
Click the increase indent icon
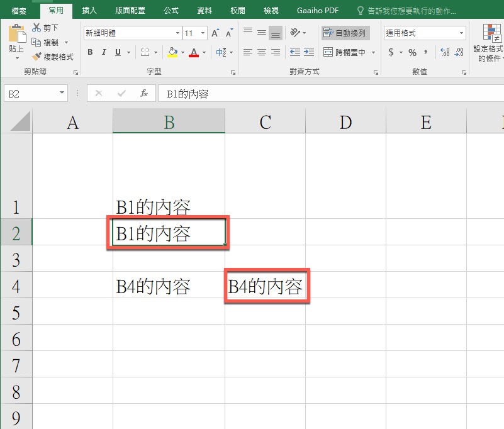(309, 52)
